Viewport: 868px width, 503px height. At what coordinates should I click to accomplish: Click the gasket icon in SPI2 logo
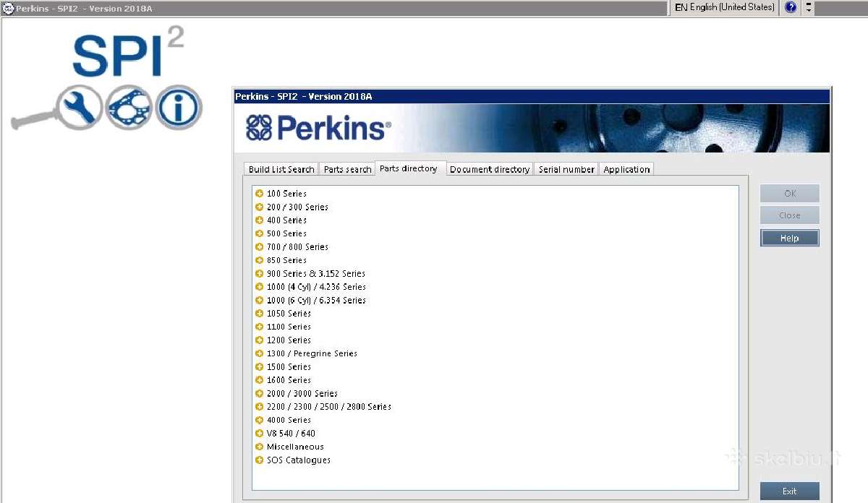coord(128,108)
